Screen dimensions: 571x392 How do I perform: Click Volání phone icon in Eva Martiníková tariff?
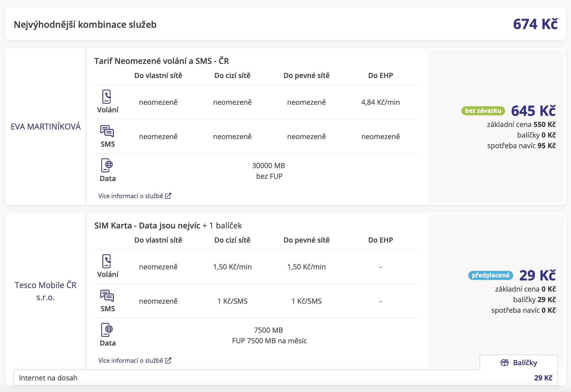[x=107, y=97]
